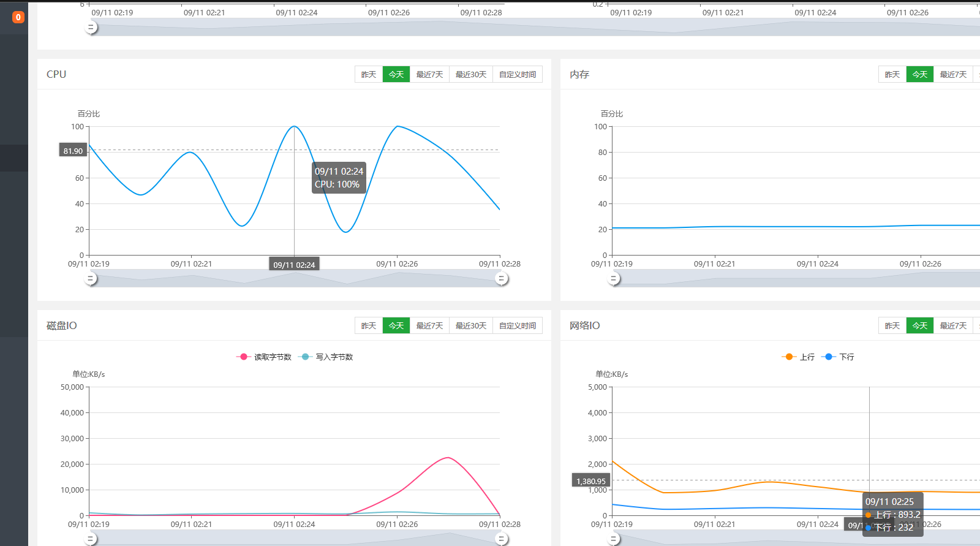Select 今天 tab in 网络IO panel

[920, 325]
